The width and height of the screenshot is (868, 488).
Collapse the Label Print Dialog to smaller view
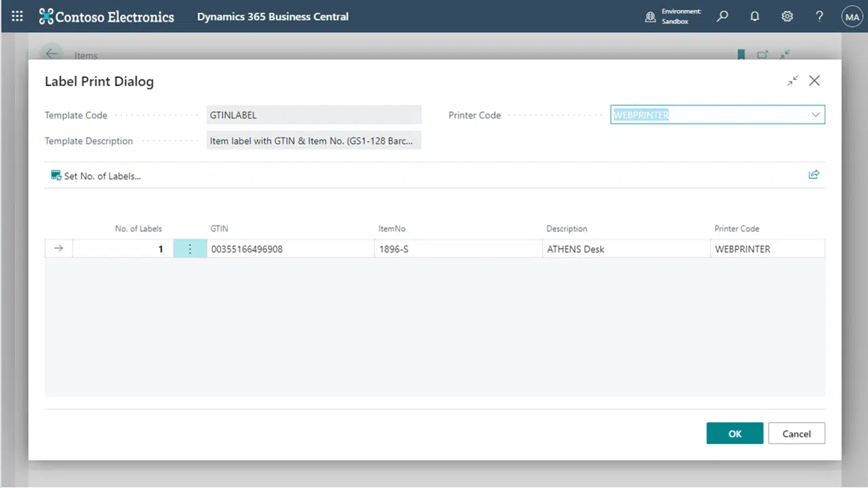(x=792, y=81)
